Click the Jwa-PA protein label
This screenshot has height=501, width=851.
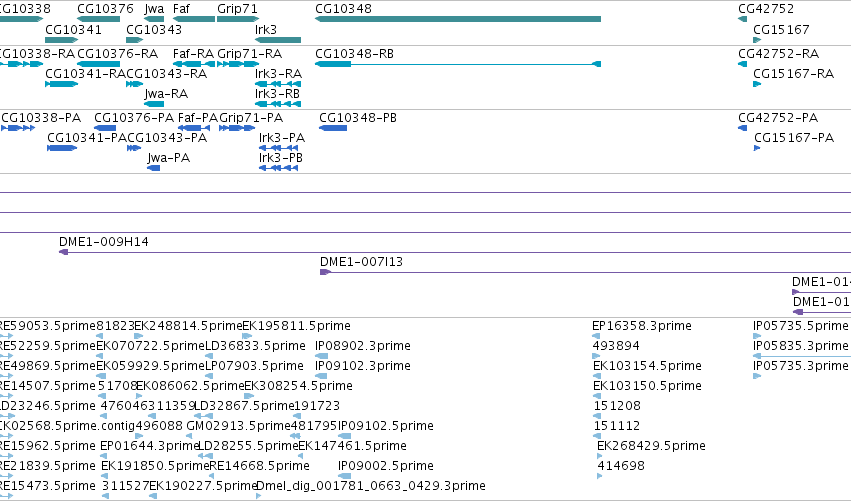coord(169,158)
